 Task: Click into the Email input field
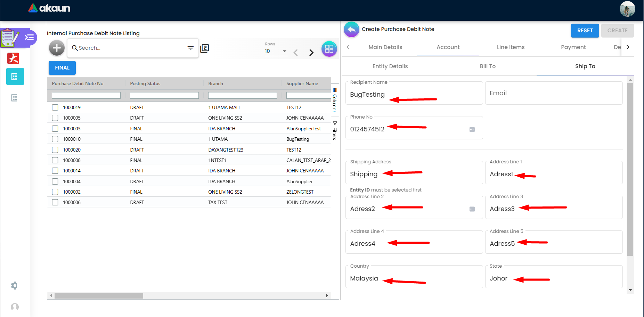click(553, 93)
